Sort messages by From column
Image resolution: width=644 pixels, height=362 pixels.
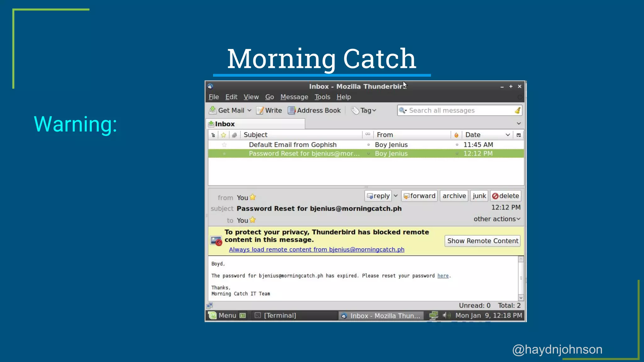tap(412, 135)
